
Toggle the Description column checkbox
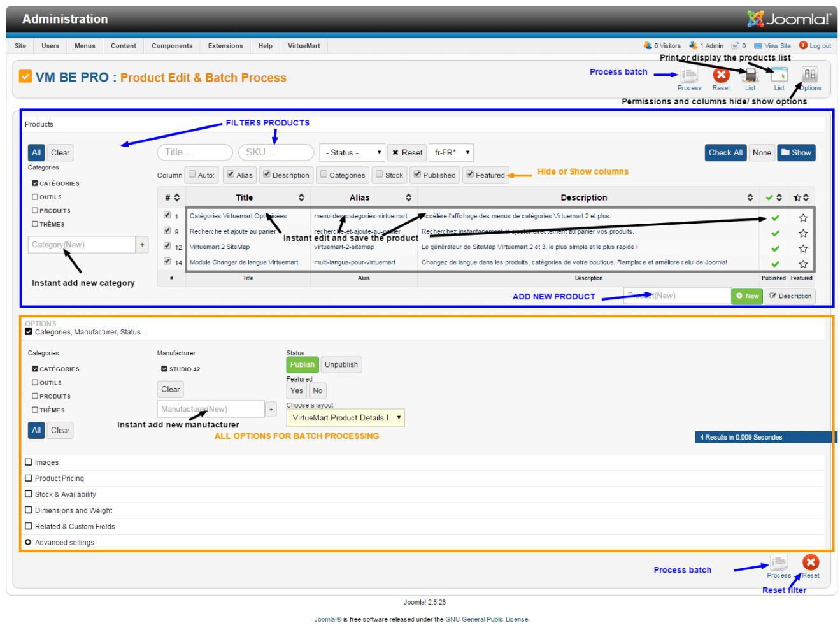tap(267, 174)
